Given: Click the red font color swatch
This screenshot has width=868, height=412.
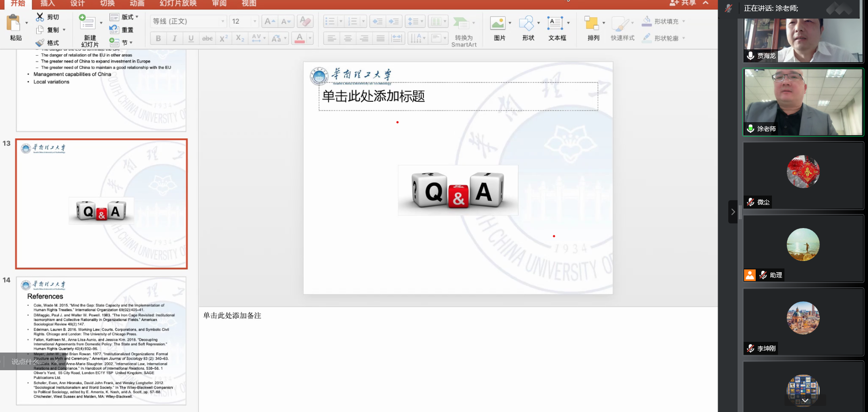Looking at the screenshot, I should pos(300,39).
